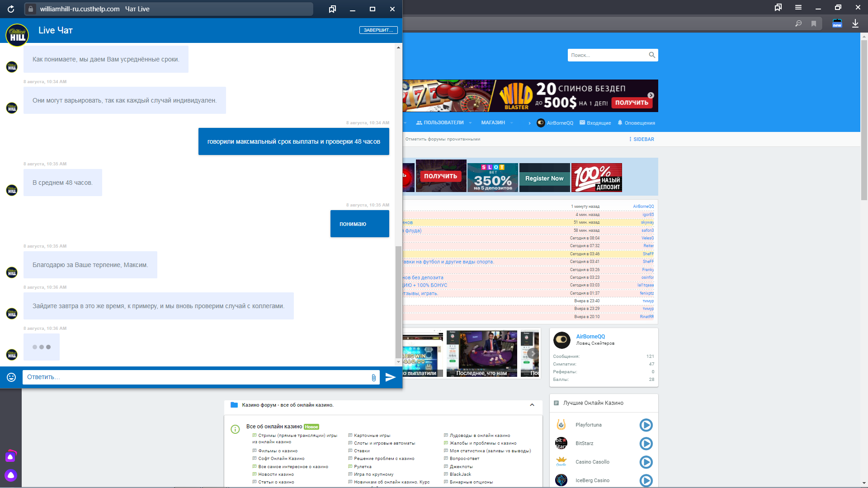Click ПОЛУЧИТЬ button on Wild Blaster banner
868x488 pixels.
(632, 103)
